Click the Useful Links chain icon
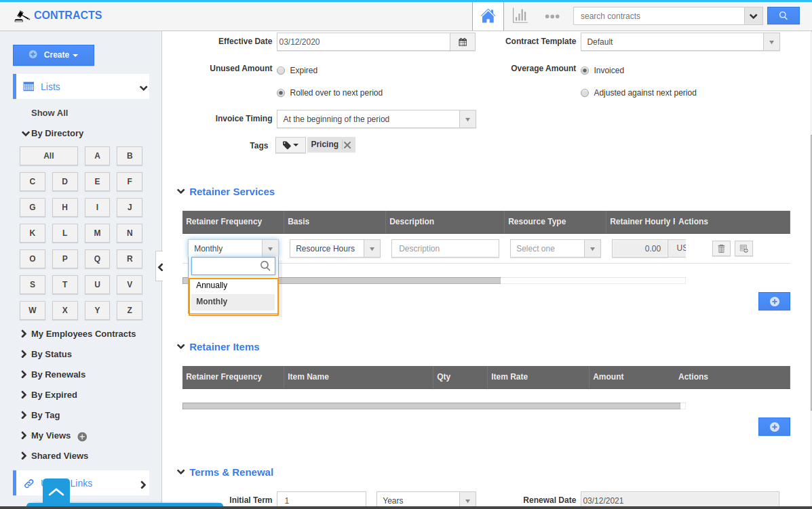This screenshot has width=812, height=509. pyautogui.click(x=29, y=484)
